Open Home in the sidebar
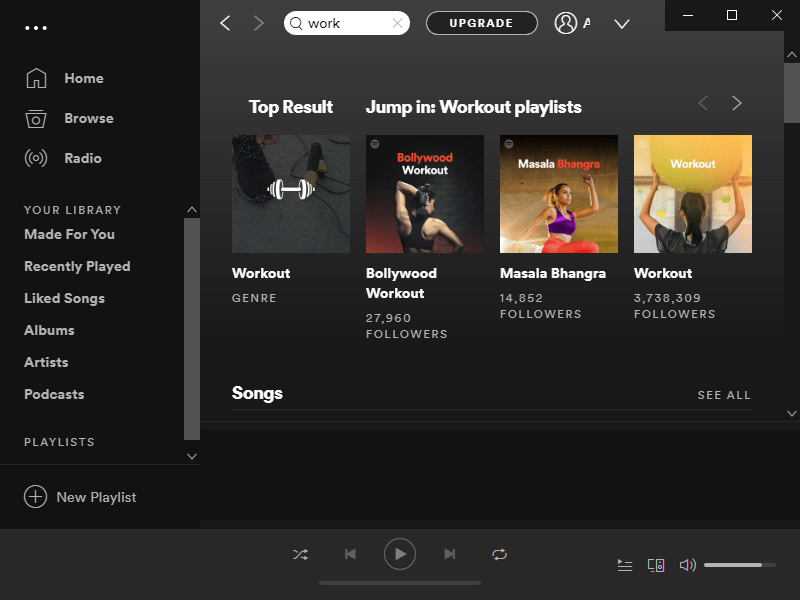 point(84,78)
